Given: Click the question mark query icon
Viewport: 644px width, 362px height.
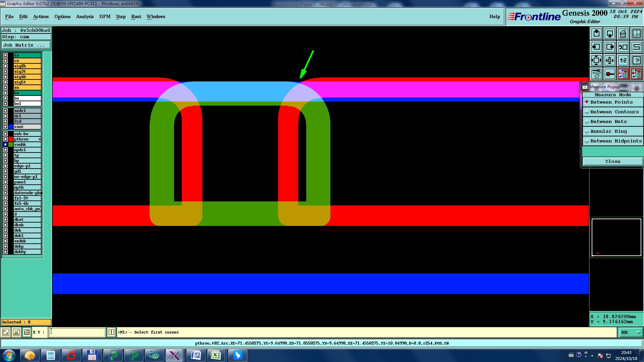Looking at the screenshot, I should click(x=636, y=60).
